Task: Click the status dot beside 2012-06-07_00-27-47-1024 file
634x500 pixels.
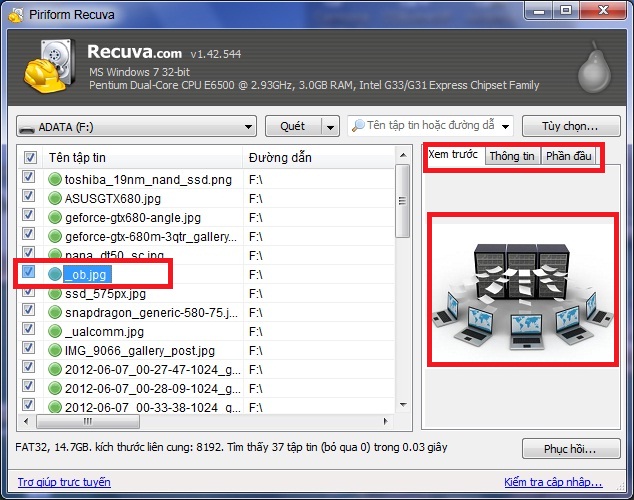Action: point(55,369)
